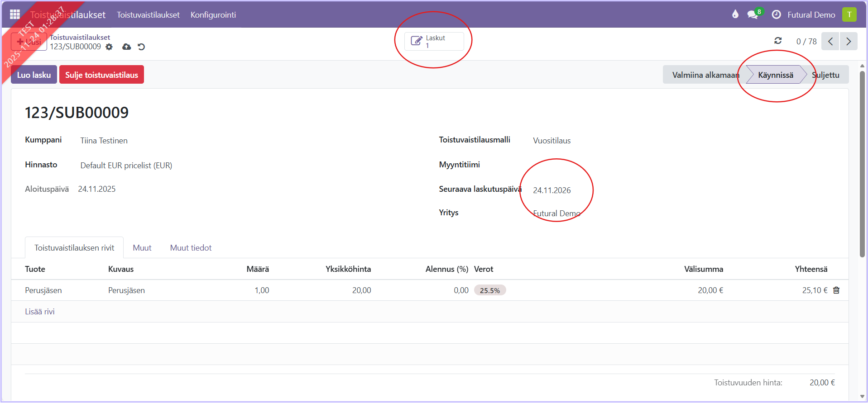This screenshot has width=868, height=403.
Task: Open the Konfigurointi menu
Action: point(213,15)
